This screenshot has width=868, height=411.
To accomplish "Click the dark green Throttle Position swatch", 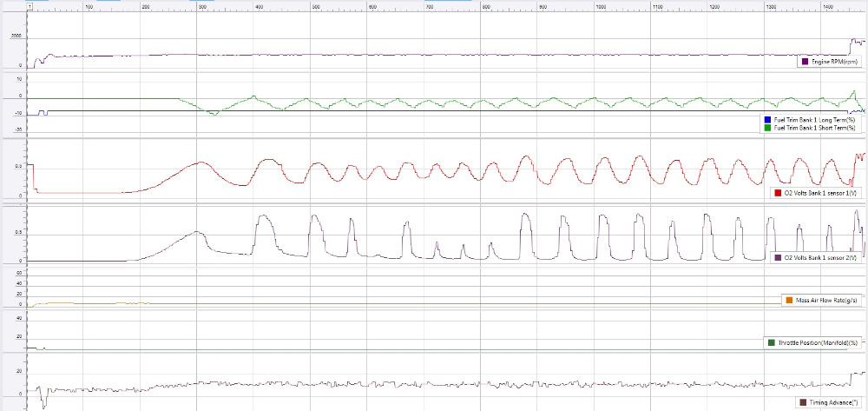I will click(x=773, y=343).
